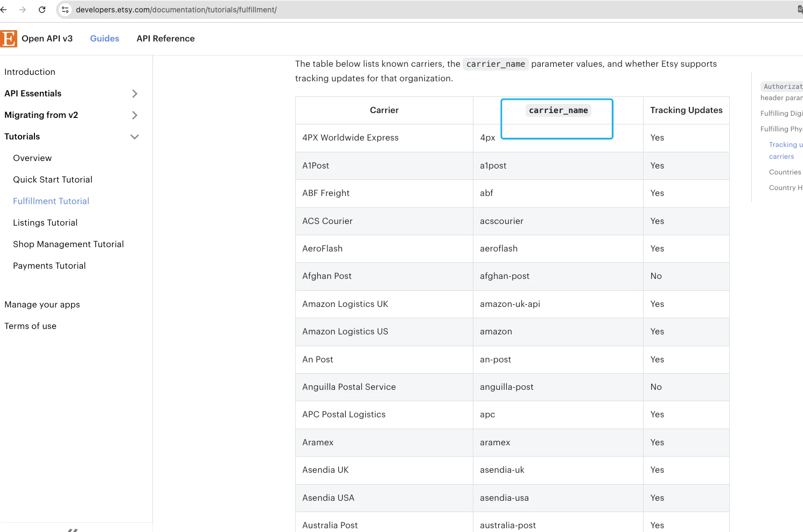803x532 pixels.
Task: Open site information icon in address bar
Action: (x=65, y=10)
